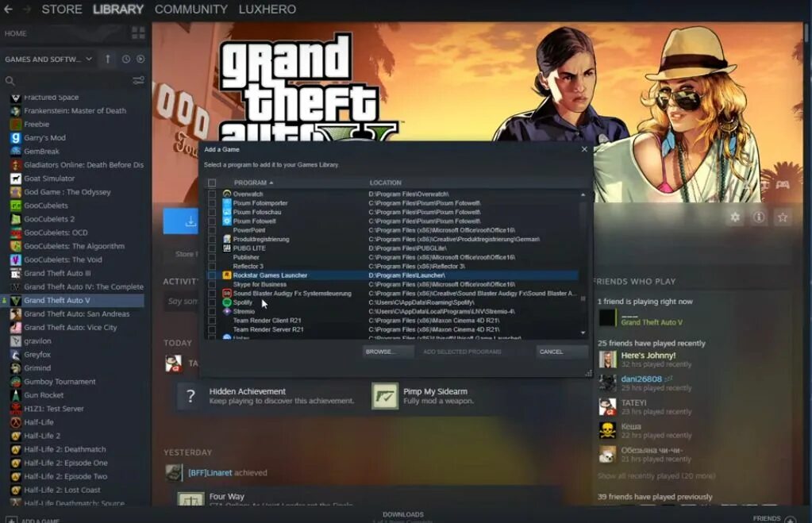Click Add Selected Programs button
The width and height of the screenshot is (812, 523).
pyautogui.click(x=462, y=352)
